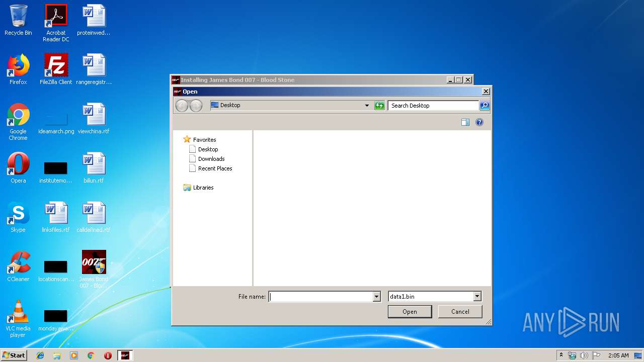
Task: Launch Chrome from the taskbar
Action: coord(91,355)
